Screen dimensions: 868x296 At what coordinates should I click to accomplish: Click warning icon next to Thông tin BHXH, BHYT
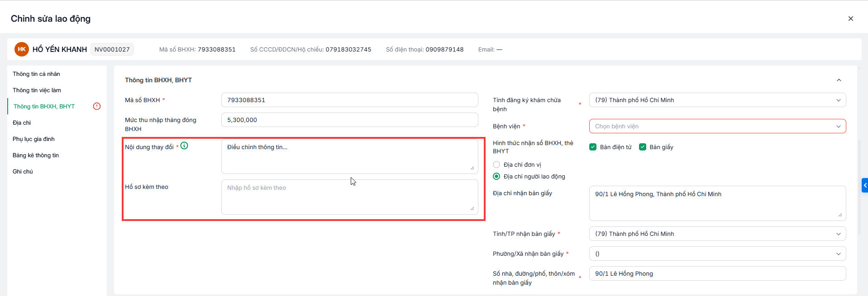(x=97, y=106)
